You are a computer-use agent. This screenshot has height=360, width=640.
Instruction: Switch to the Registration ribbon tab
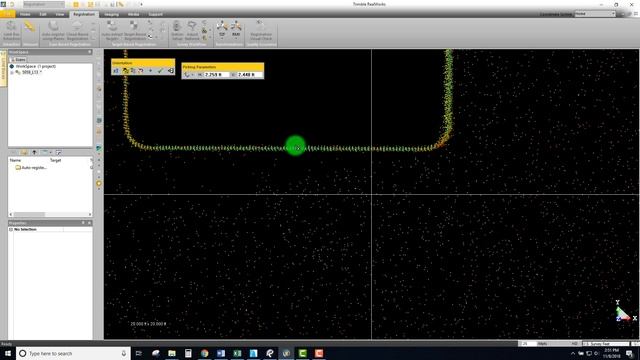click(84, 14)
